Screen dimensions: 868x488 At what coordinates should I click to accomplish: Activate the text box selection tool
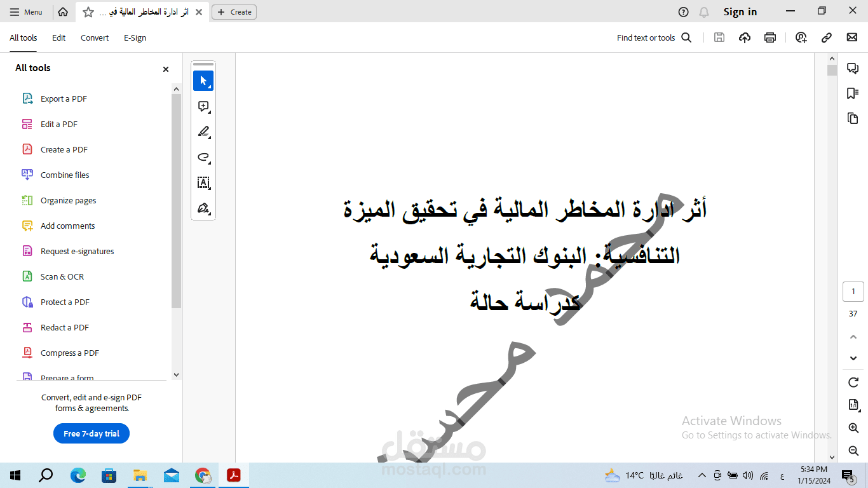tap(203, 182)
